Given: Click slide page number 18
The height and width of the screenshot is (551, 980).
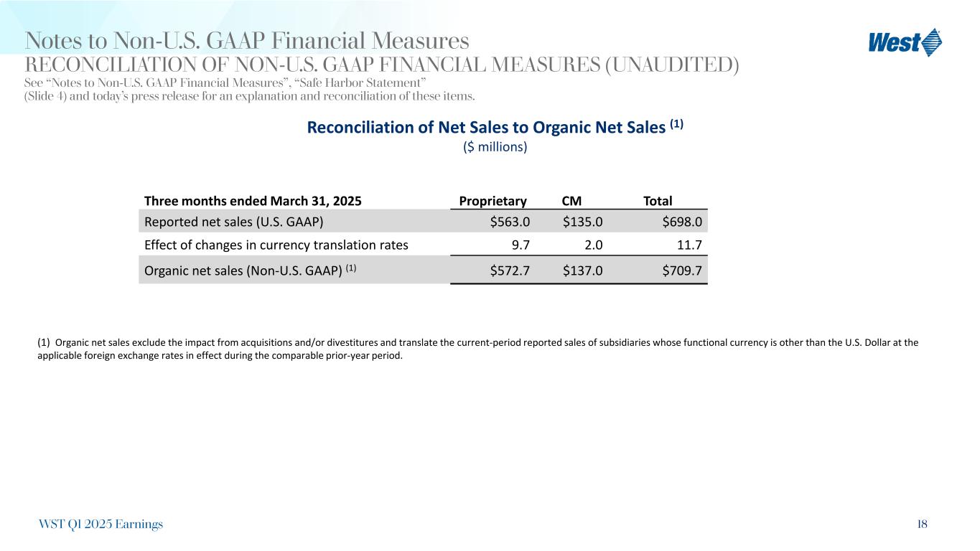Looking at the screenshot, I should [921, 524].
